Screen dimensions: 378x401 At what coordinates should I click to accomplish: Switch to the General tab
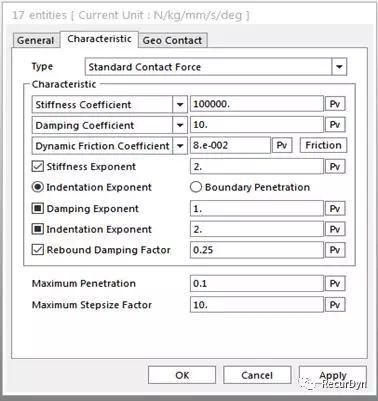pos(35,40)
